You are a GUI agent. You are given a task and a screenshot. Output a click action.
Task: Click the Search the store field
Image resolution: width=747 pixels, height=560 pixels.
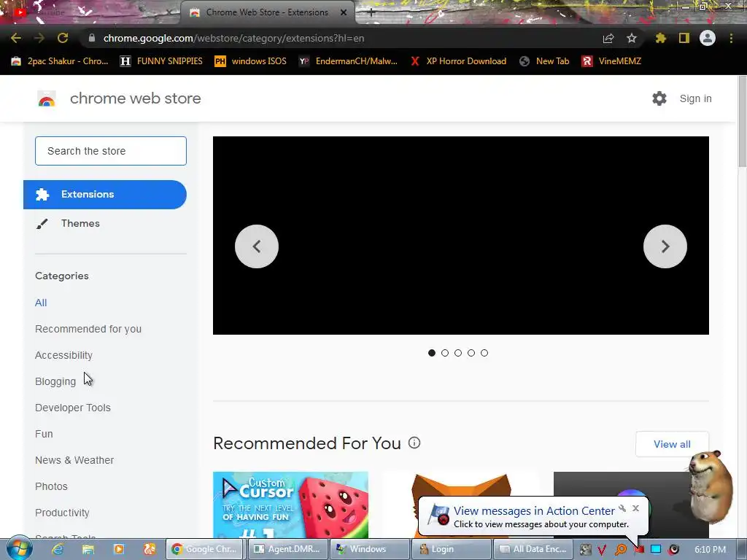point(111,151)
